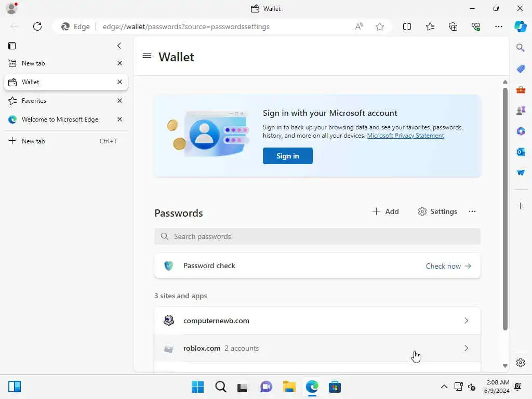The image size is (532, 399).
Task: Click Check now for password check
Action: [x=448, y=266]
